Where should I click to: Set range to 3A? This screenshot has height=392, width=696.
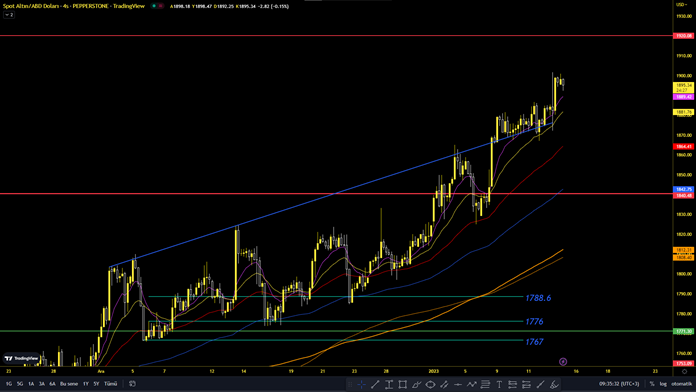coord(42,384)
